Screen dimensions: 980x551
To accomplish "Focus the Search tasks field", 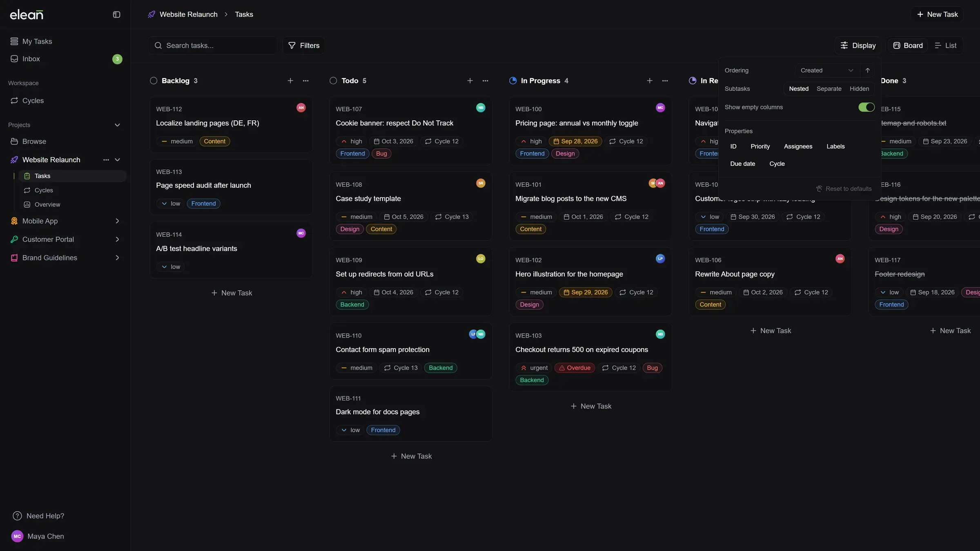I will [x=213, y=45].
